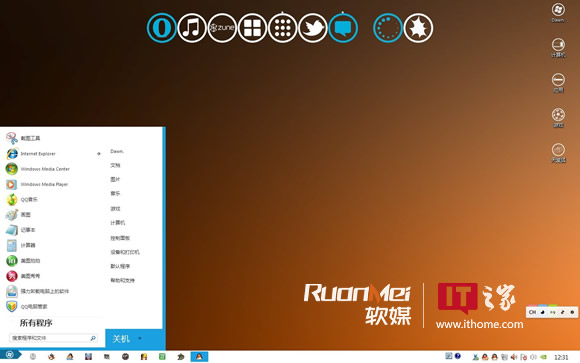Open 画图 paint program
Screen dimensions: 580x363
pyautogui.click(x=18, y=215)
